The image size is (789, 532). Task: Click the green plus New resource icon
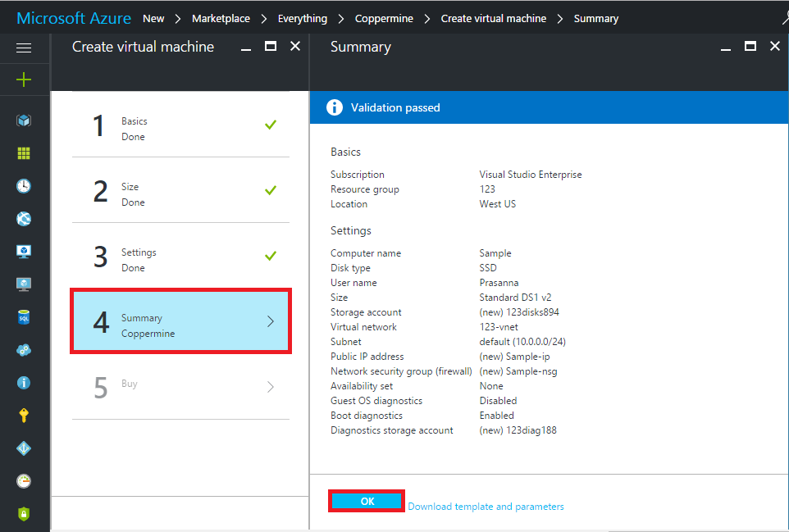(24, 80)
